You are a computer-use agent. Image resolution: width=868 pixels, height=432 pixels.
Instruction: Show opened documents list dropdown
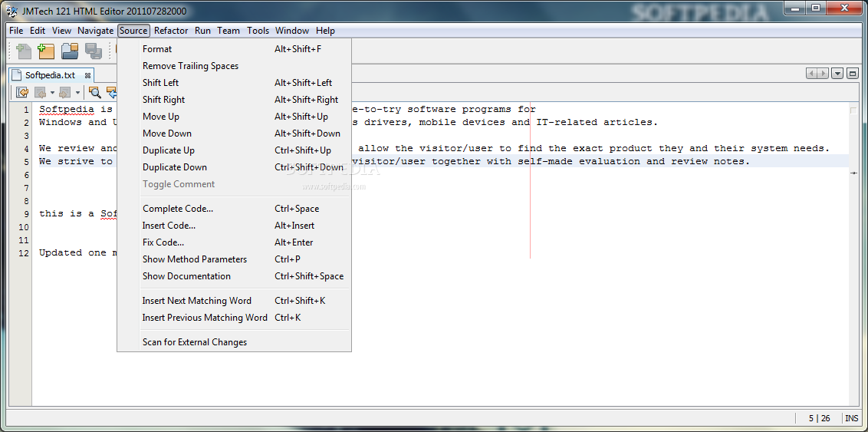coord(837,73)
